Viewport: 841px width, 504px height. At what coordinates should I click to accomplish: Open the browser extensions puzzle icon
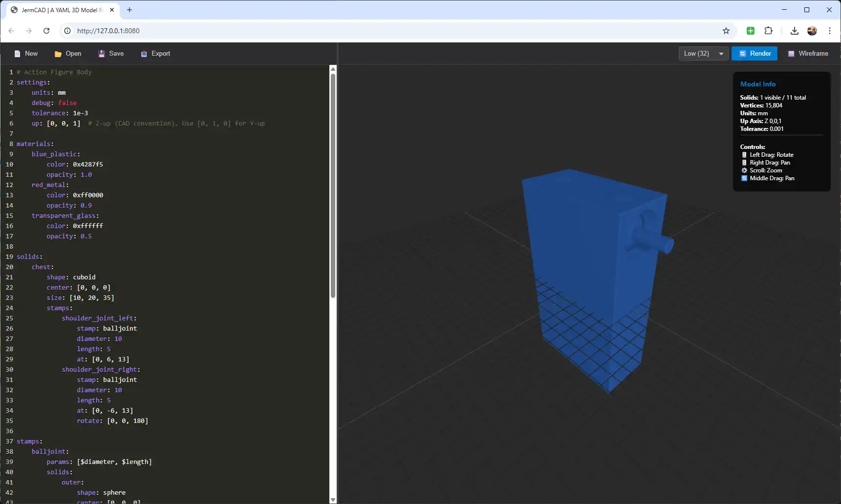768,31
